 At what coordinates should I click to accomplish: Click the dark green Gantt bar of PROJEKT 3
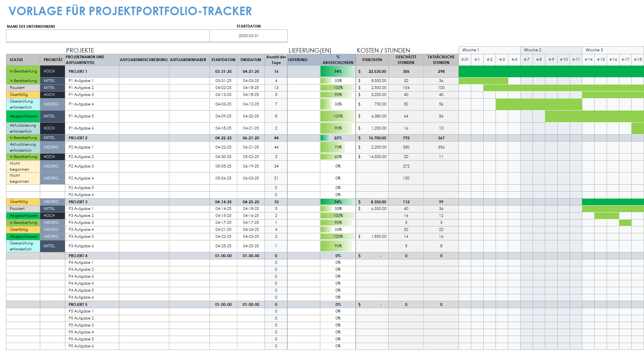click(613, 202)
